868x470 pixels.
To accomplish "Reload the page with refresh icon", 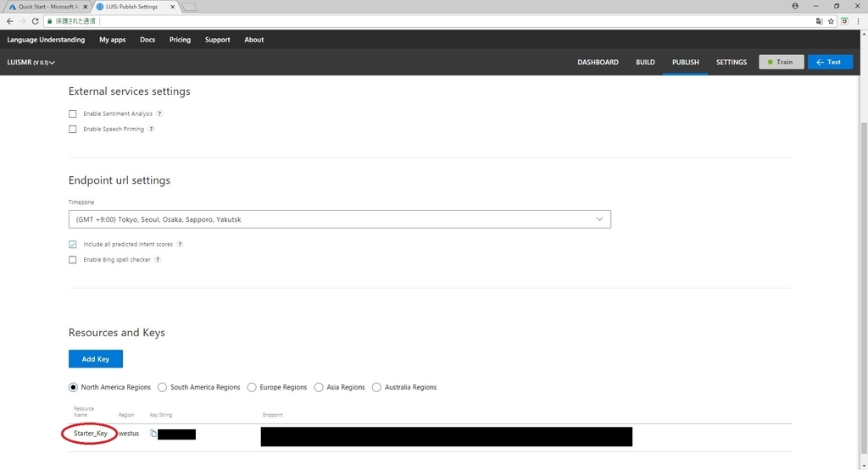I will pos(35,21).
